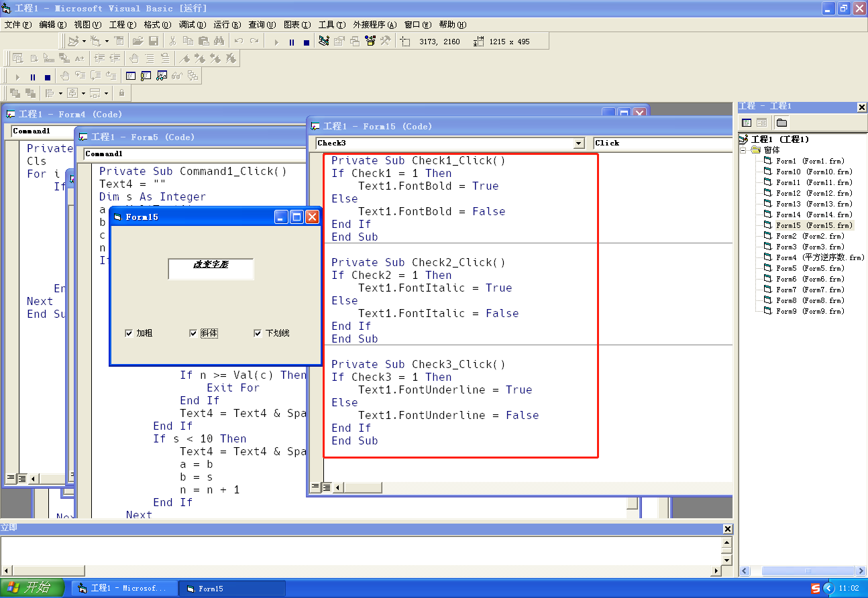Open the Immediate Window debug icon

pos(146,76)
